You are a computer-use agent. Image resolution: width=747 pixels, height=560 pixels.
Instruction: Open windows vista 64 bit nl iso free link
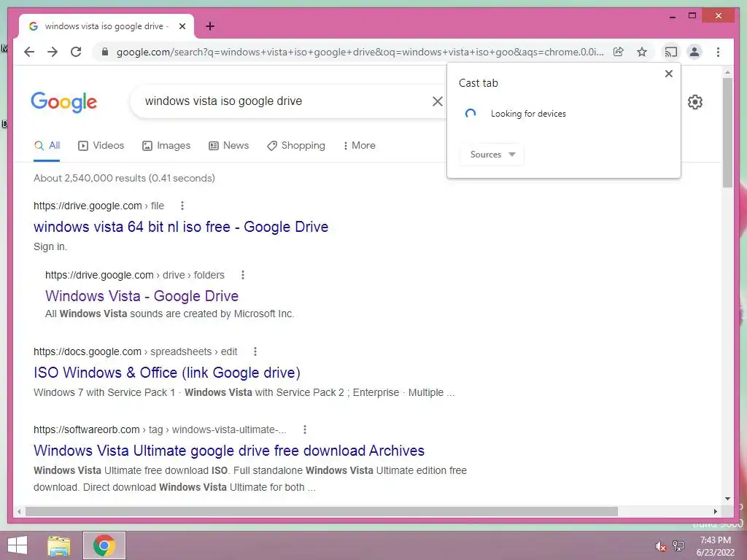181,227
